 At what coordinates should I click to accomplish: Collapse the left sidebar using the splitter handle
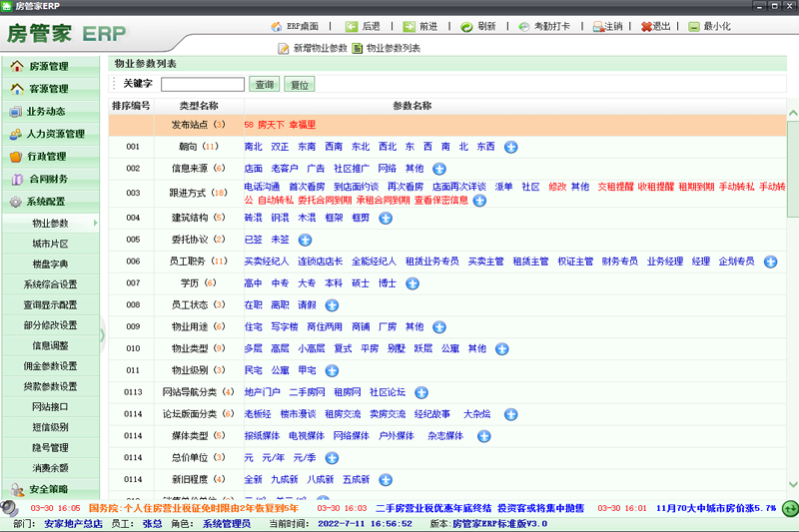click(103, 335)
